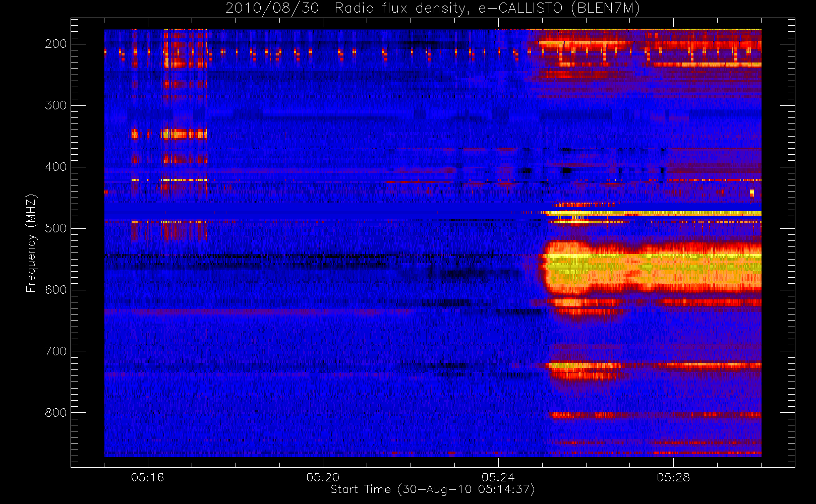Click the 700 frequency tick label
The width and height of the screenshot is (816, 504).
pos(56,351)
